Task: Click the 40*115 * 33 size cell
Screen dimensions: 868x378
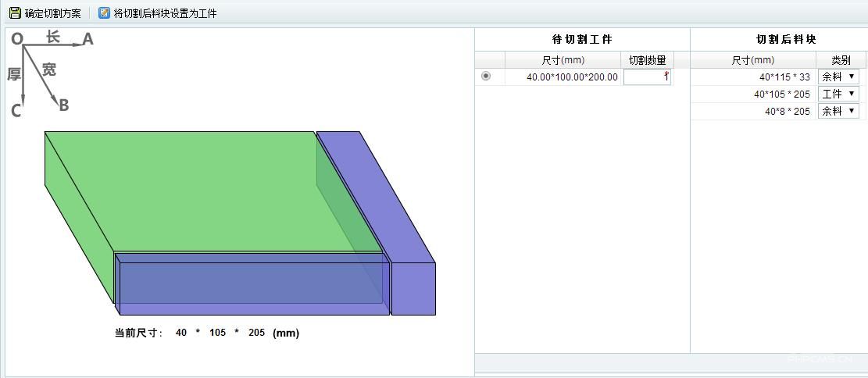Action: [753, 77]
